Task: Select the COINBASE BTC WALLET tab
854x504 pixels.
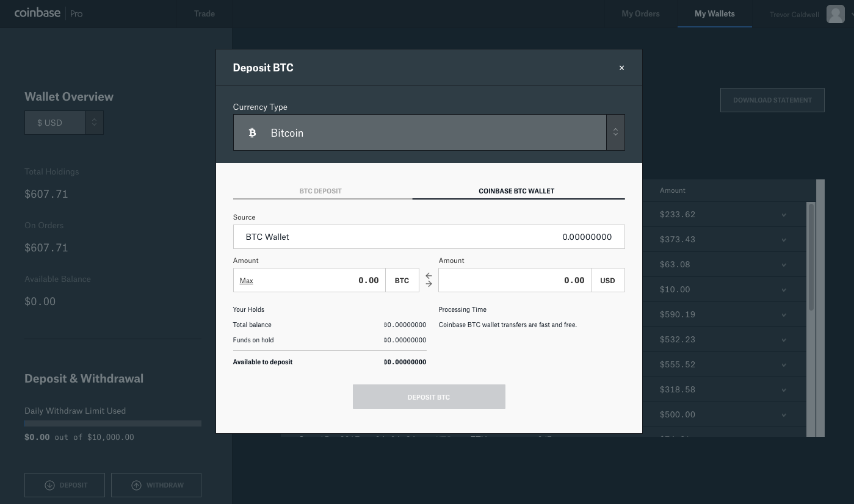Action: tap(516, 191)
